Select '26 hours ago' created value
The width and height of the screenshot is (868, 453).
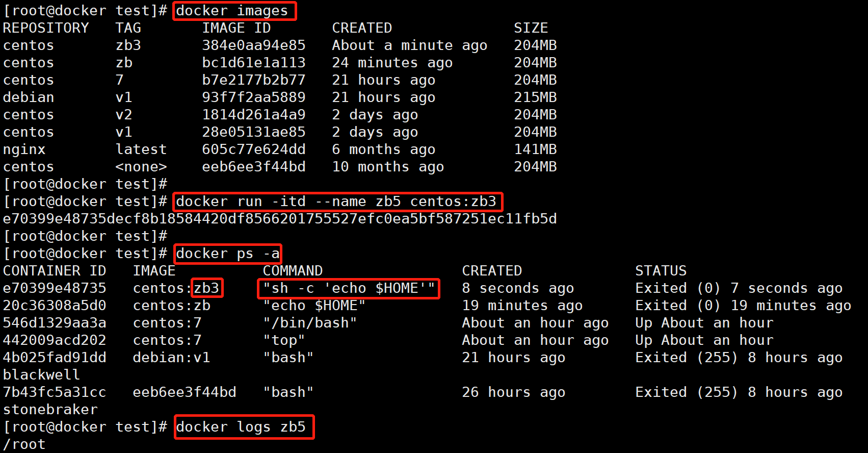pos(514,393)
